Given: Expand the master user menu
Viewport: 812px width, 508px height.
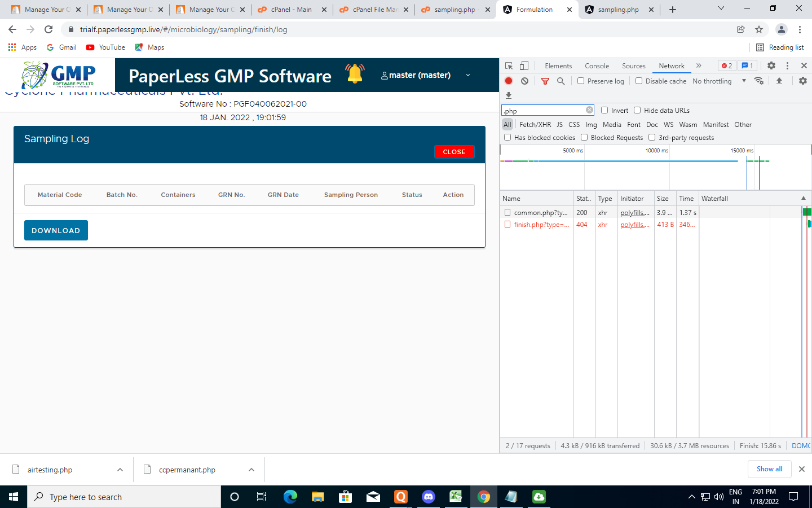Looking at the screenshot, I should (x=467, y=75).
